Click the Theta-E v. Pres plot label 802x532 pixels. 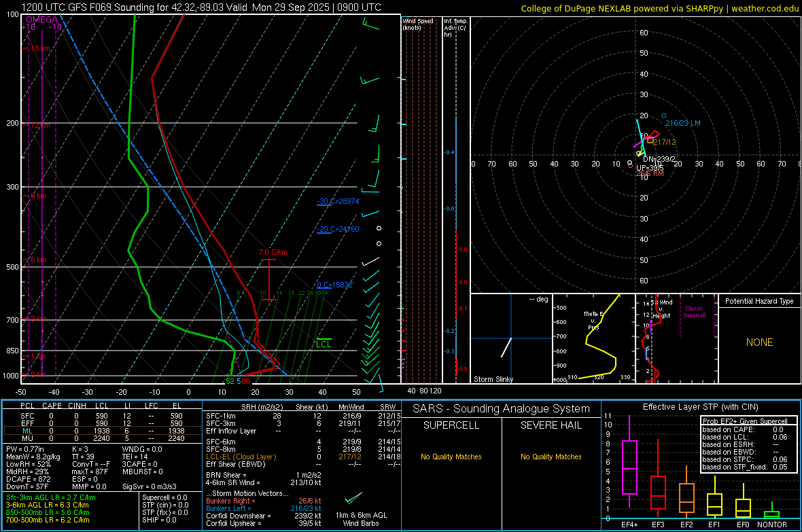point(593,320)
